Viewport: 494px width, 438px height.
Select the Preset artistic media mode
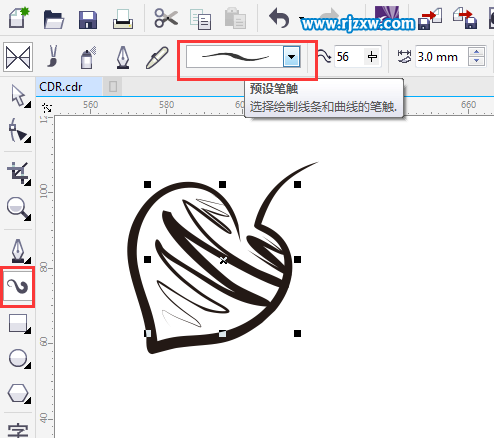18,57
